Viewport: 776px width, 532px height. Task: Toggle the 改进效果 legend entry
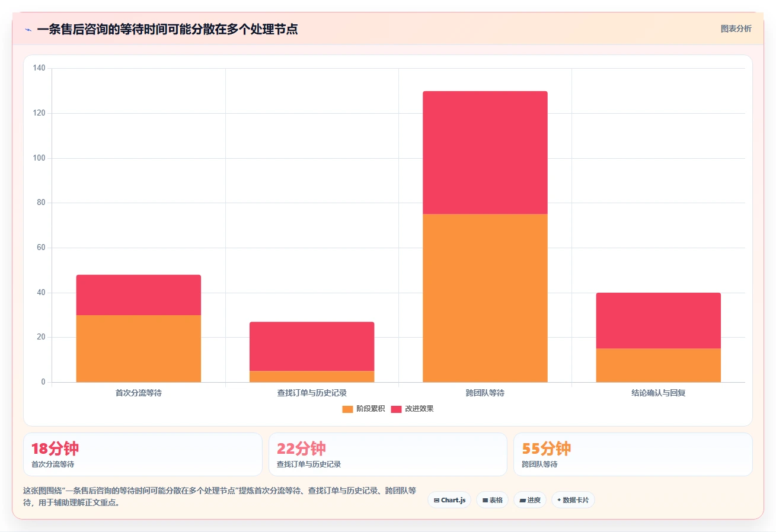click(412, 409)
